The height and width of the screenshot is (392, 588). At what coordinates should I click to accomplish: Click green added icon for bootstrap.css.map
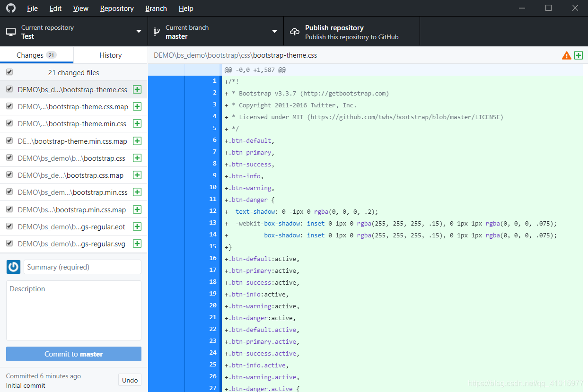coord(137,175)
